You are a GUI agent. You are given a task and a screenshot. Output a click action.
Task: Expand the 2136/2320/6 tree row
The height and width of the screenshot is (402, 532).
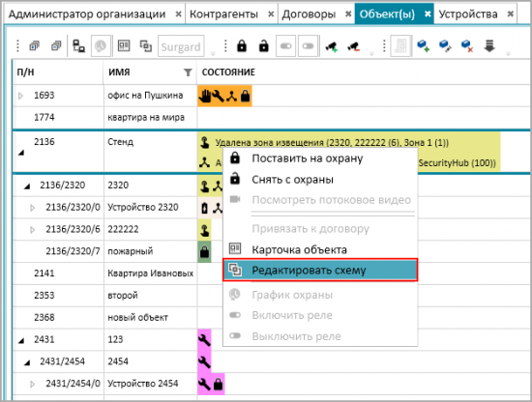33,230
